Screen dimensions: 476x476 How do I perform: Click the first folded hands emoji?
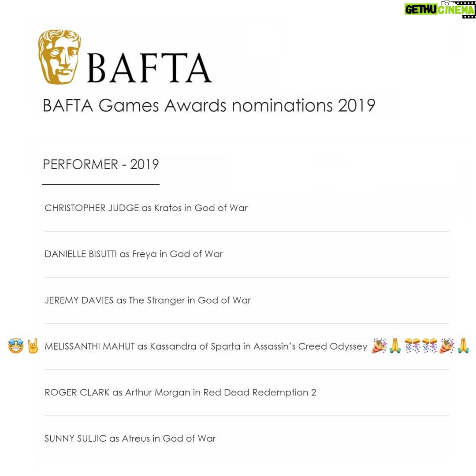point(395,346)
